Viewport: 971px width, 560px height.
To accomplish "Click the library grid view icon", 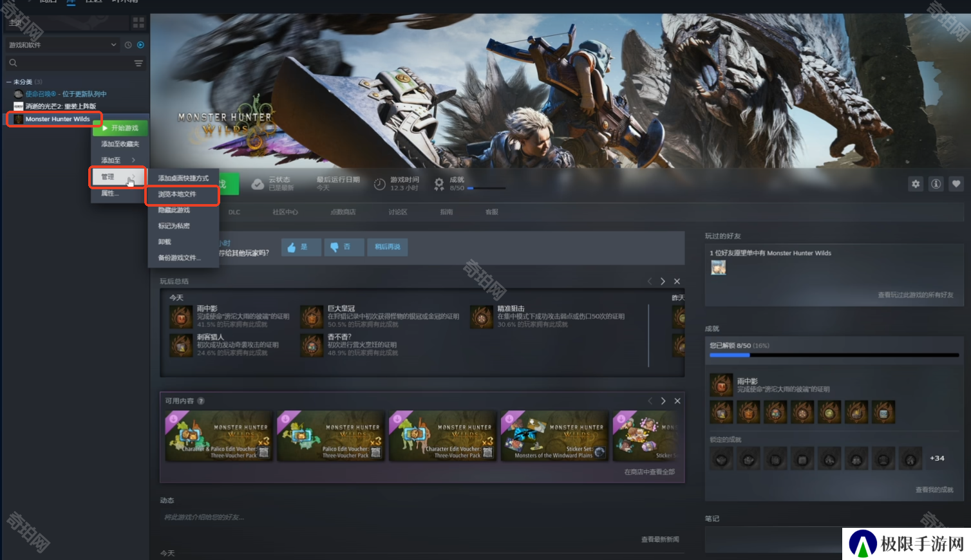I will (x=138, y=23).
